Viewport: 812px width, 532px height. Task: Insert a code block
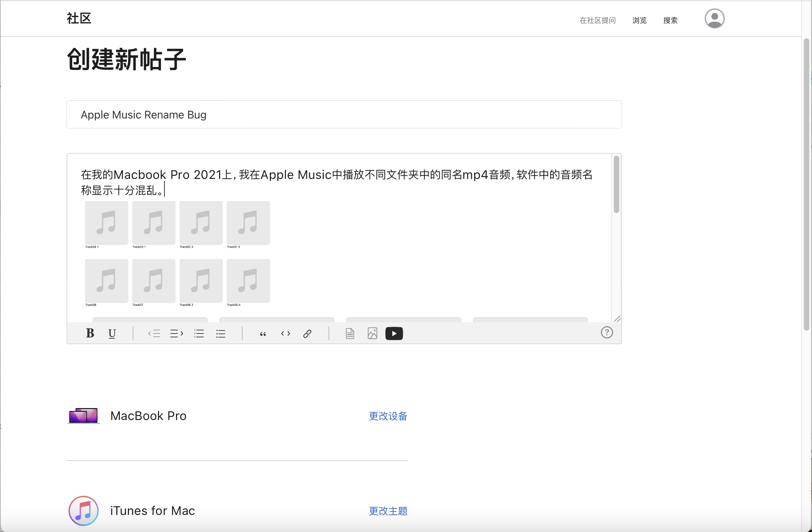285,333
